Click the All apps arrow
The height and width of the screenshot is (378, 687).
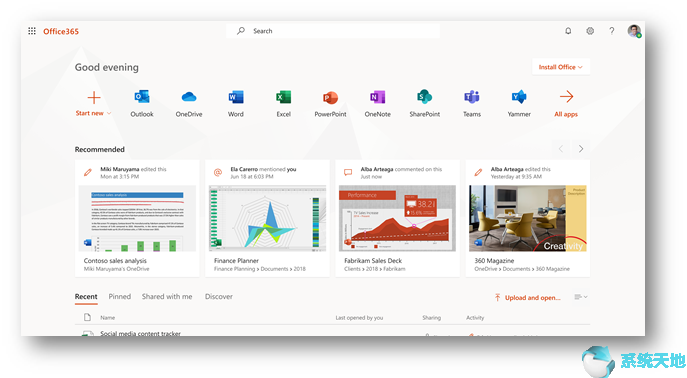click(566, 96)
